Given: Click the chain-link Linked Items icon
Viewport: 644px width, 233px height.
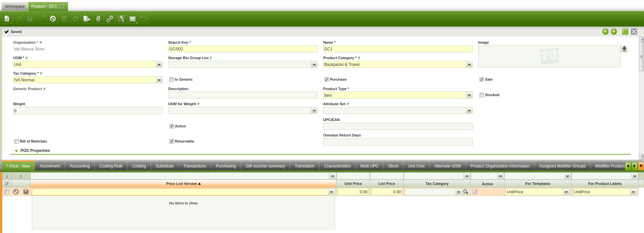Looking at the screenshot, I should [109, 19].
